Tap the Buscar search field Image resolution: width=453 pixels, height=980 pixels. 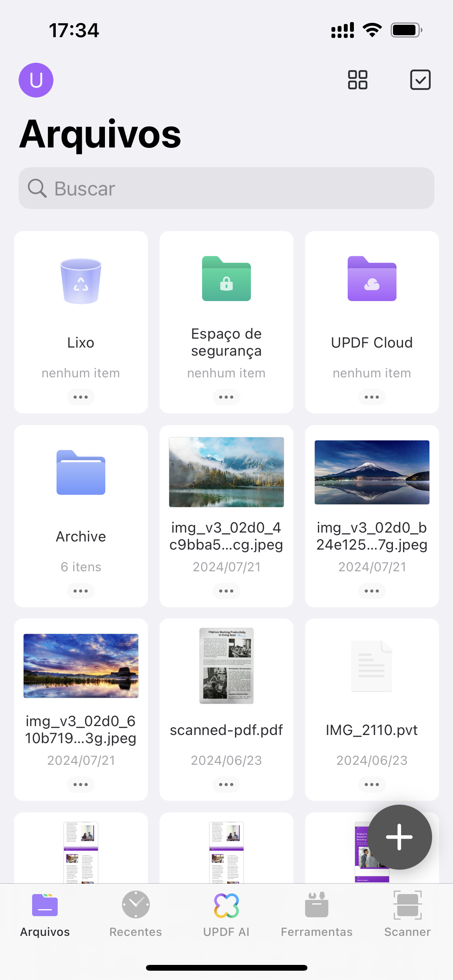point(226,188)
